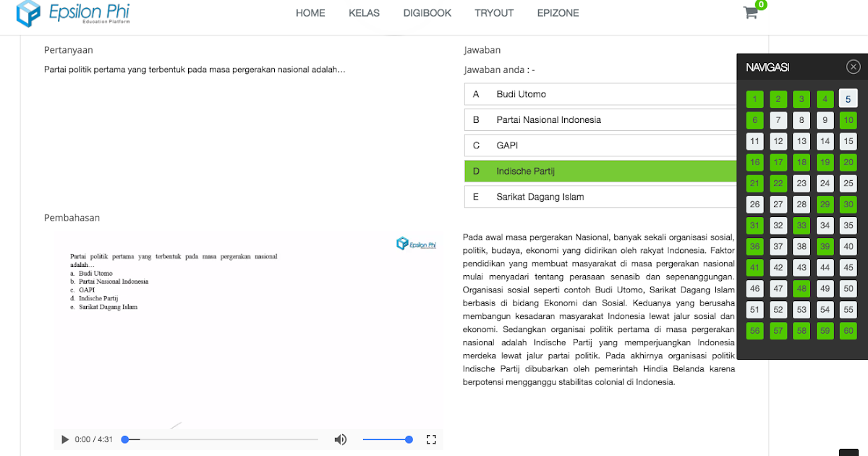Open question 36 in navigation
868x456 pixels.
pos(754,246)
